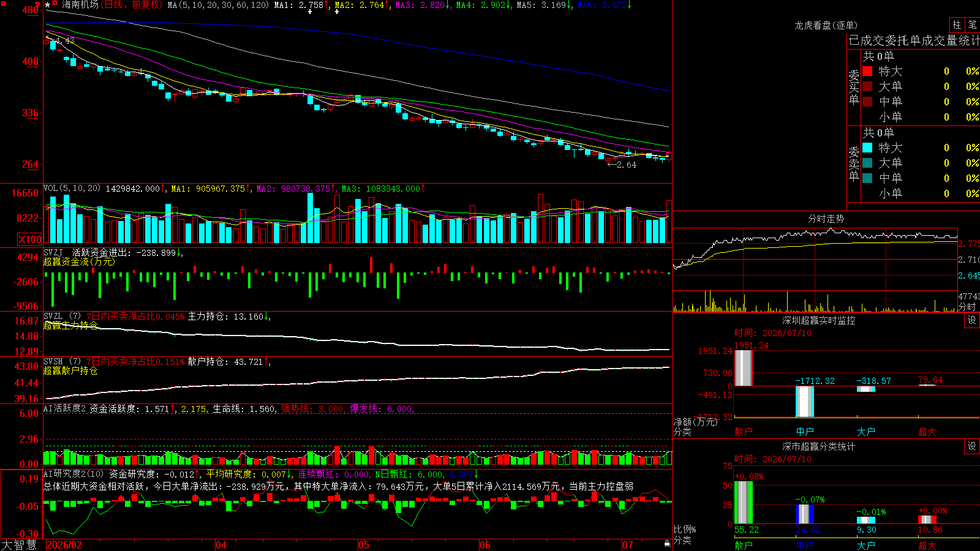Screen dimensions: 980x551
Task: Click the 已成交委托单成交量统计 header
Action: click(914, 40)
